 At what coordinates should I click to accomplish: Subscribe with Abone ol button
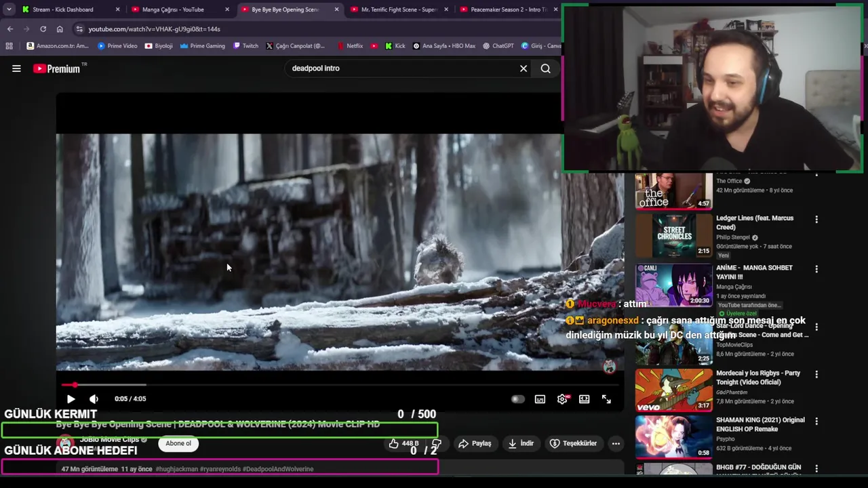coord(178,443)
